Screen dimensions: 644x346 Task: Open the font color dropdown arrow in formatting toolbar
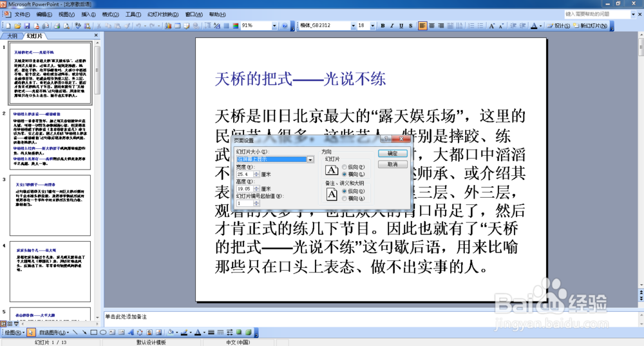(540, 26)
